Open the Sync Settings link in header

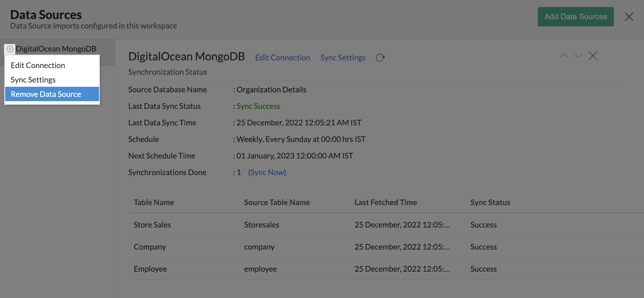pos(343,58)
